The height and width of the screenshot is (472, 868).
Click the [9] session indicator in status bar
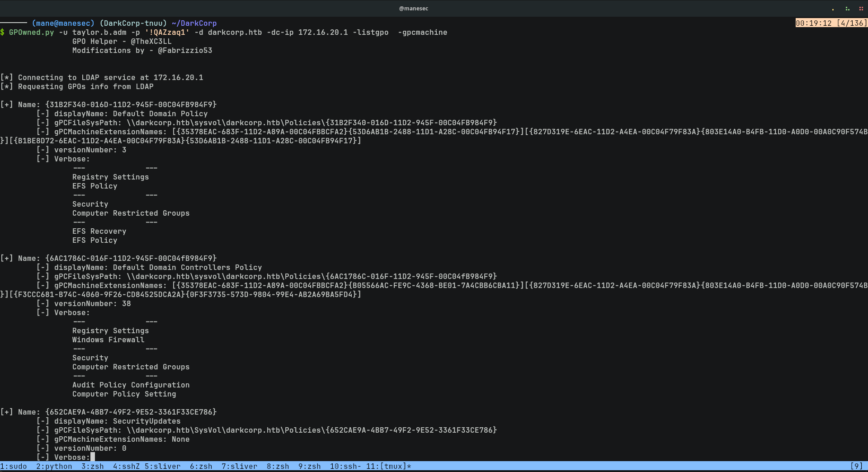point(856,466)
